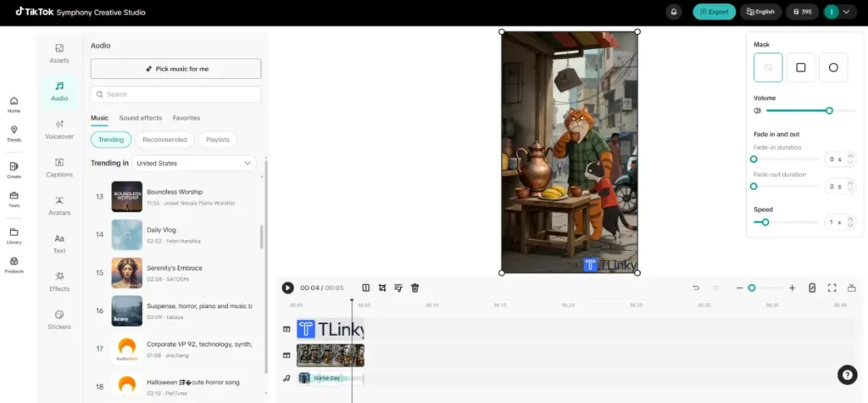Viewport: 868px width, 403px height.
Task: Toggle the TLinky track icon
Action: [x=287, y=329]
